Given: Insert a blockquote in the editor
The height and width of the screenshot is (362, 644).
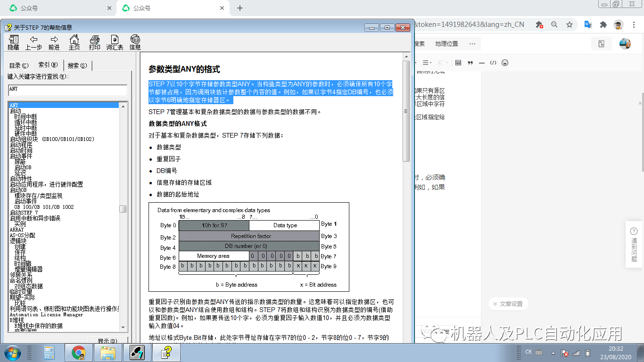Looking at the screenshot, I should coord(470,63).
